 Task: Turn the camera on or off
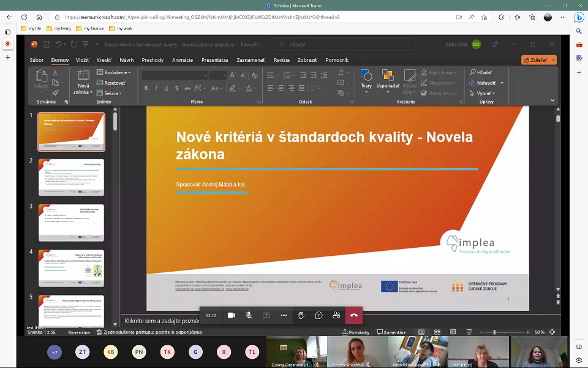tap(232, 315)
